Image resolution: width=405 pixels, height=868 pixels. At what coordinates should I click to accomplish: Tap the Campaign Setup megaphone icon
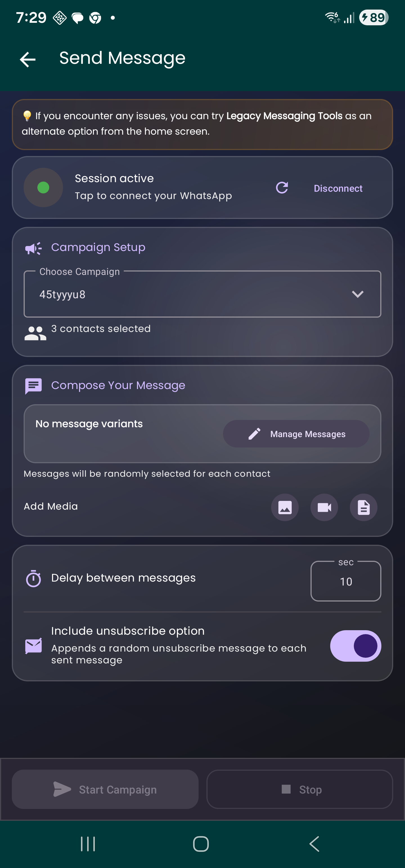point(33,248)
